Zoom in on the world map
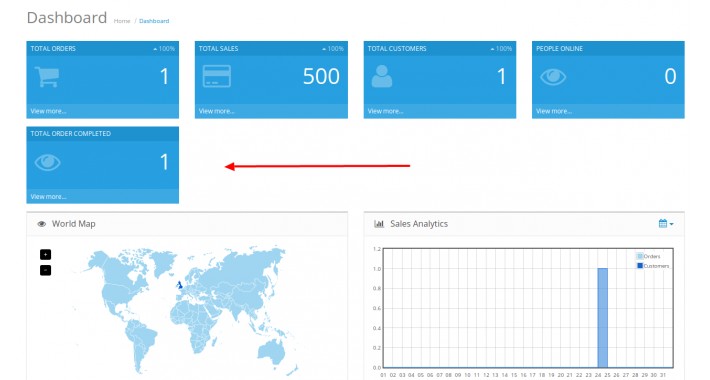The image size is (710, 380). click(x=45, y=255)
